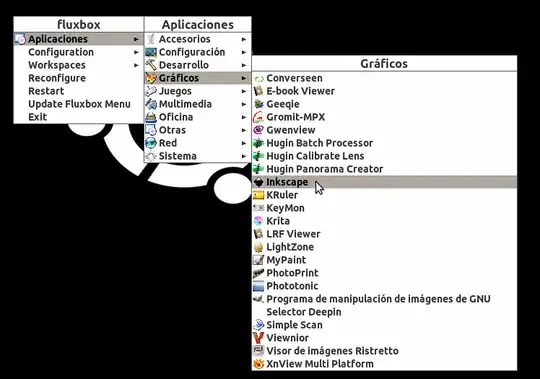Open the Red category label
This screenshot has width=540, height=379.
pyautogui.click(x=168, y=143)
